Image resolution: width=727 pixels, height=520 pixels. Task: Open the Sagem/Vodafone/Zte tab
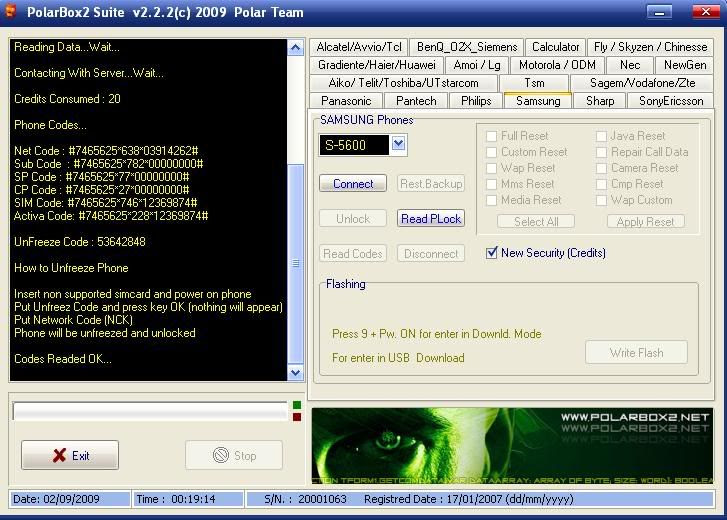tap(643, 83)
